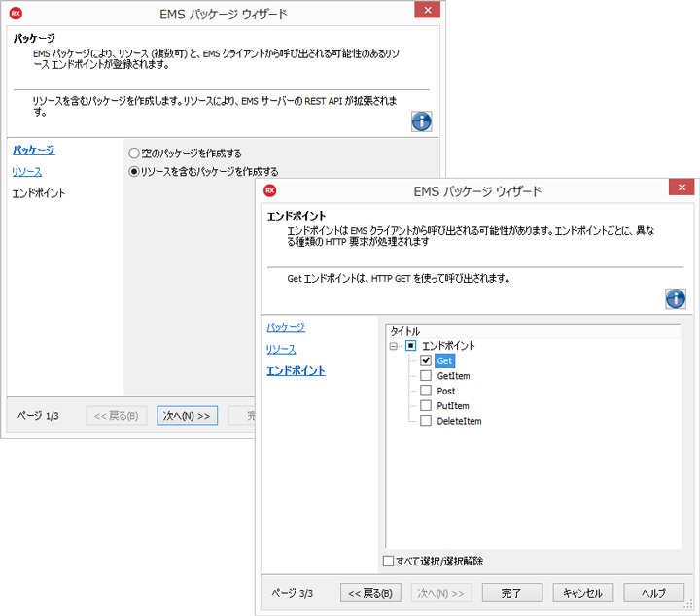Screen dimensions: 700x616
Task: Check the Post endpoint checkbox
Action: tap(426, 391)
